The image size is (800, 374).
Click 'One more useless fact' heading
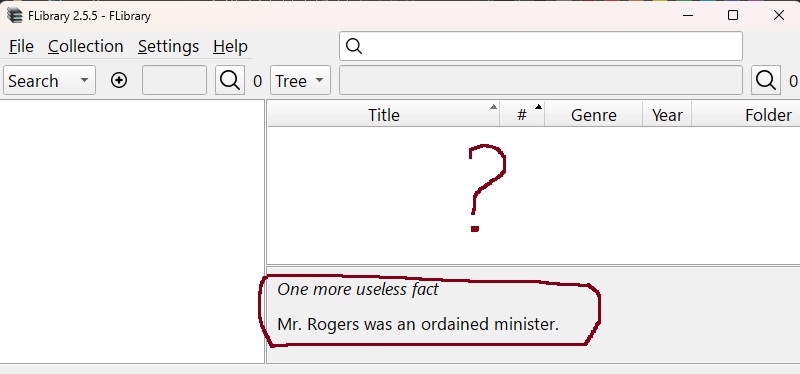pos(358,289)
